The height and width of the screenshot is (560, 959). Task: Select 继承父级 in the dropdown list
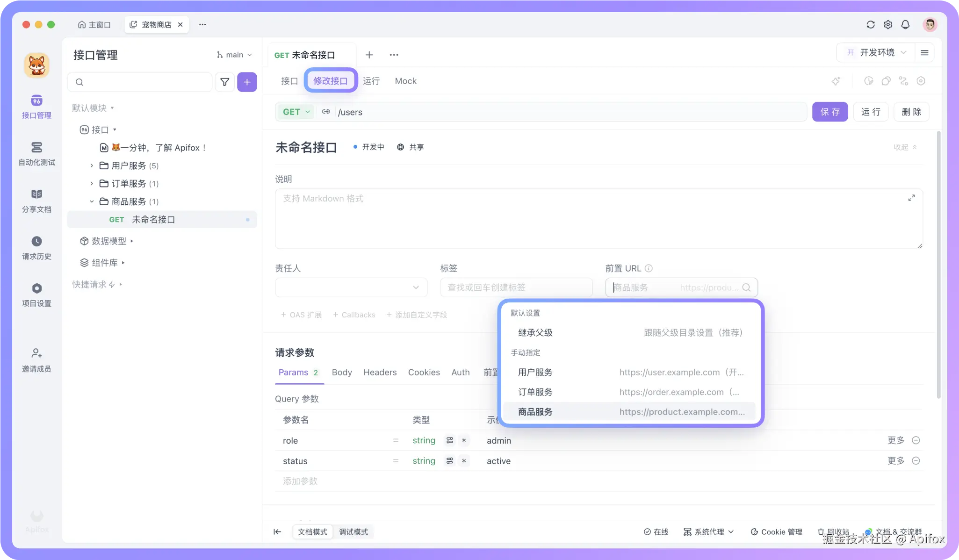(x=535, y=333)
